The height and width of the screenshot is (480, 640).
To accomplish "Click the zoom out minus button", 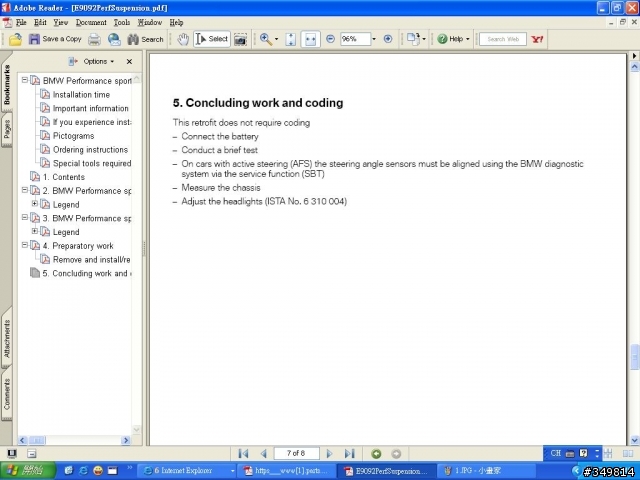I will [331, 39].
